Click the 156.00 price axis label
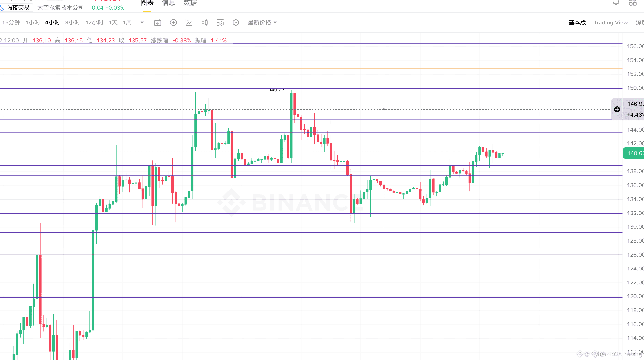 point(635,46)
